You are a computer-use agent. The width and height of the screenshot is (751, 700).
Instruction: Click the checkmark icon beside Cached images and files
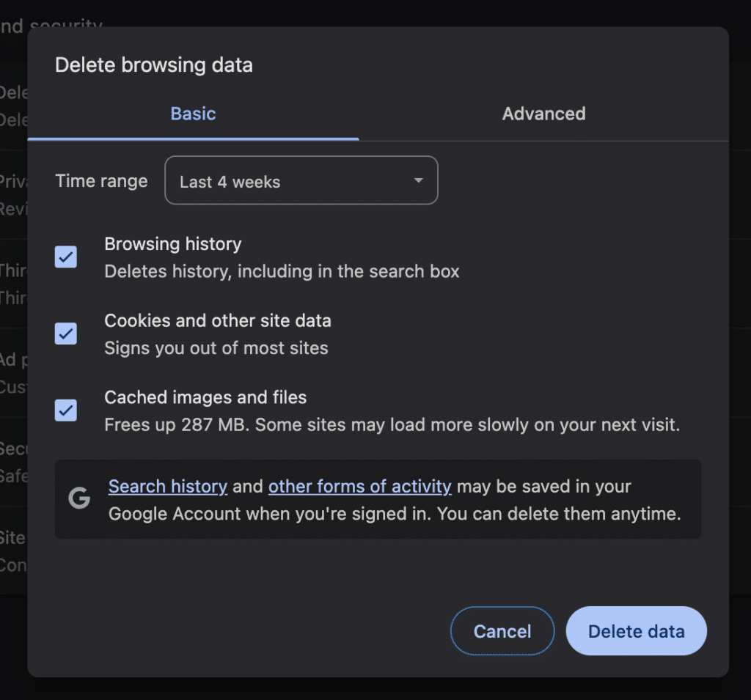66,410
